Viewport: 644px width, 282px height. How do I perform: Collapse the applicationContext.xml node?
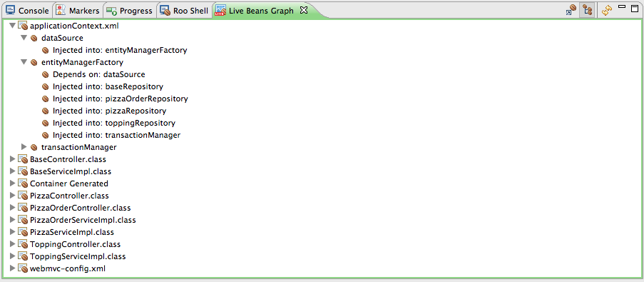12,26
